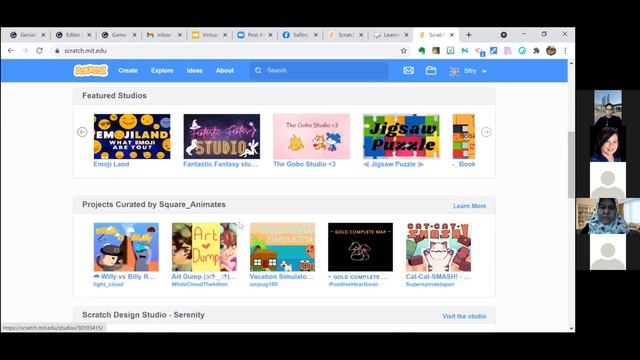Screen dimensions: 640x360
Task: Click the magnifier icon in the search box
Action: coord(258,71)
